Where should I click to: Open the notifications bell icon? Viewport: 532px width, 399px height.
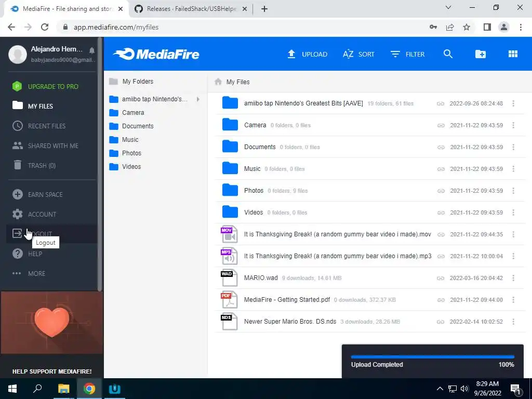coord(92,50)
